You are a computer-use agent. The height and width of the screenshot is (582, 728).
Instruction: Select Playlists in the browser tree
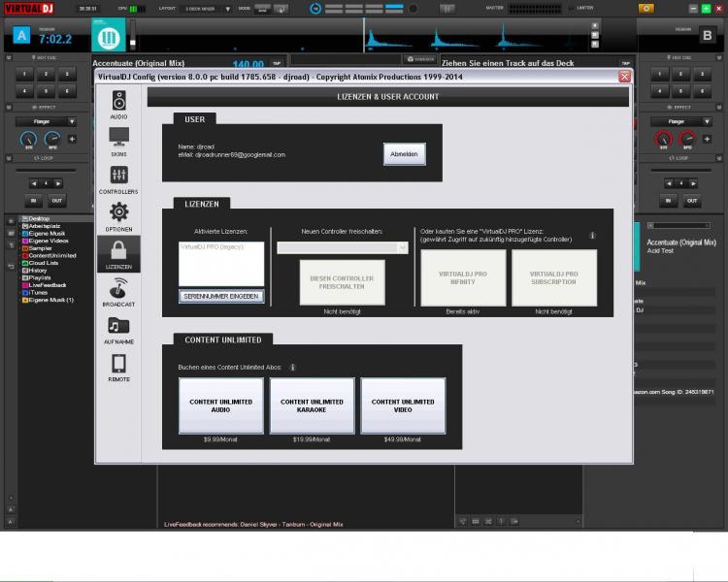41,277
